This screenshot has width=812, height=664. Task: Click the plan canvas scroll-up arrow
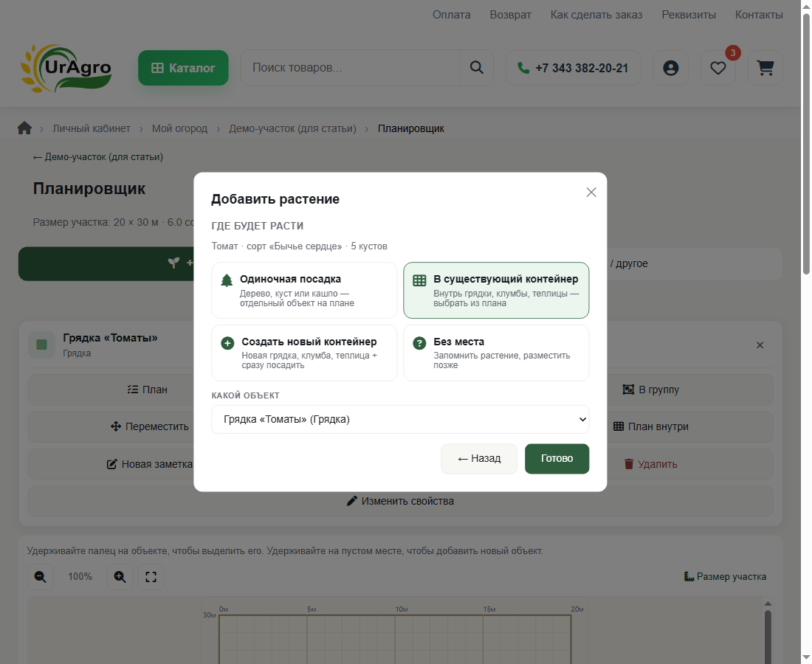pos(768,604)
